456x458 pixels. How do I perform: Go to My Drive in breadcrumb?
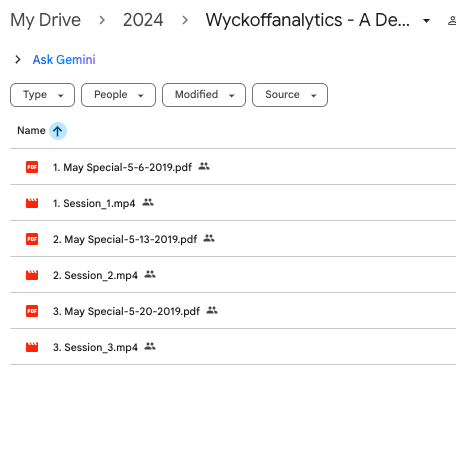(46, 20)
